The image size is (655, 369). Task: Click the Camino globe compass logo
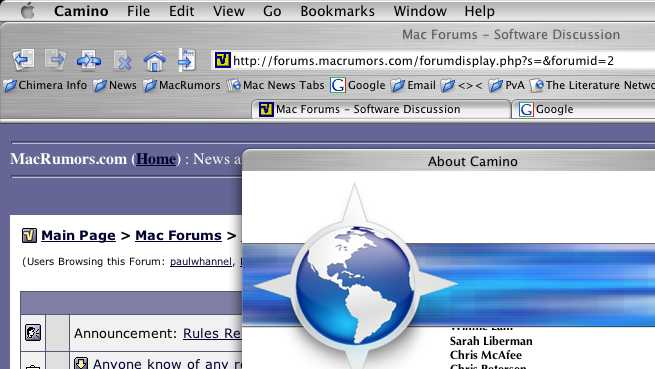(x=355, y=284)
